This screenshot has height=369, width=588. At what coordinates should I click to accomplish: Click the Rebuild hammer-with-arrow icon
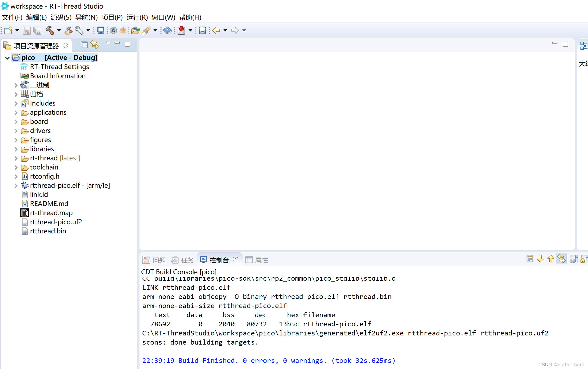click(68, 30)
